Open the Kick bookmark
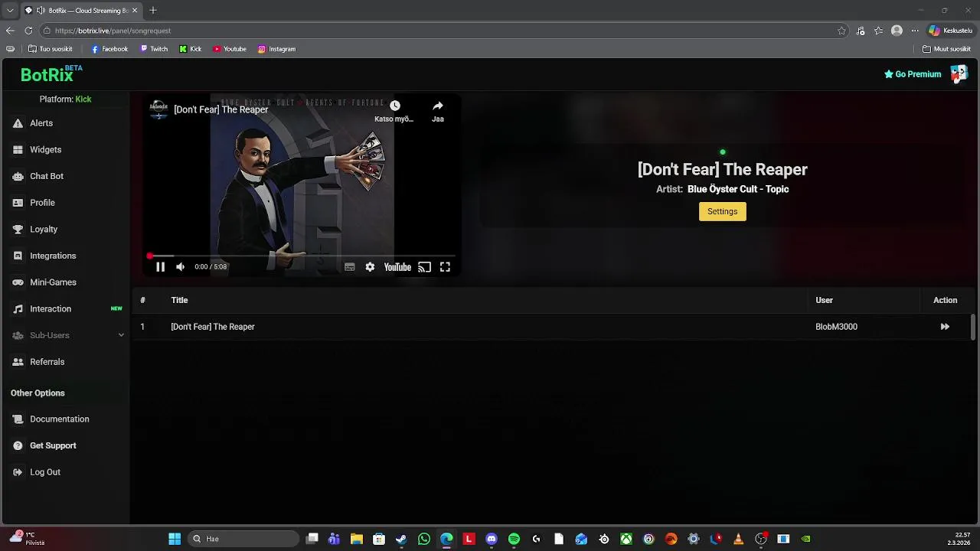This screenshot has height=551, width=980. click(191, 49)
